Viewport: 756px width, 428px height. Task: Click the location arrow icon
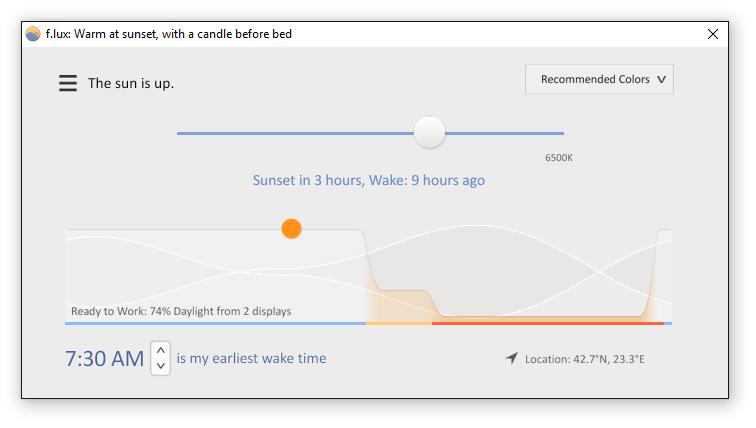click(512, 358)
